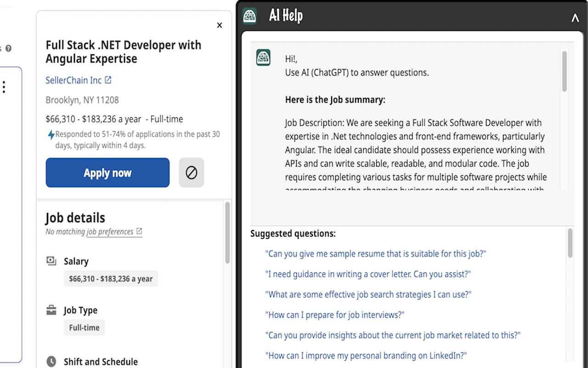
Task: Click the external link icon beside SellerChain Inc
Action: point(108,80)
